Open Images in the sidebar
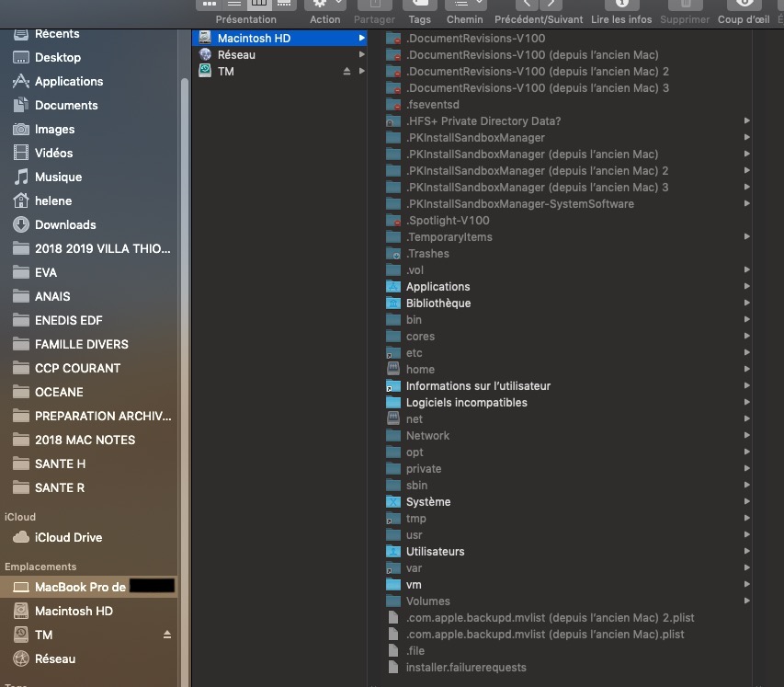Image resolution: width=784 pixels, height=687 pixels. click(88, 129)
